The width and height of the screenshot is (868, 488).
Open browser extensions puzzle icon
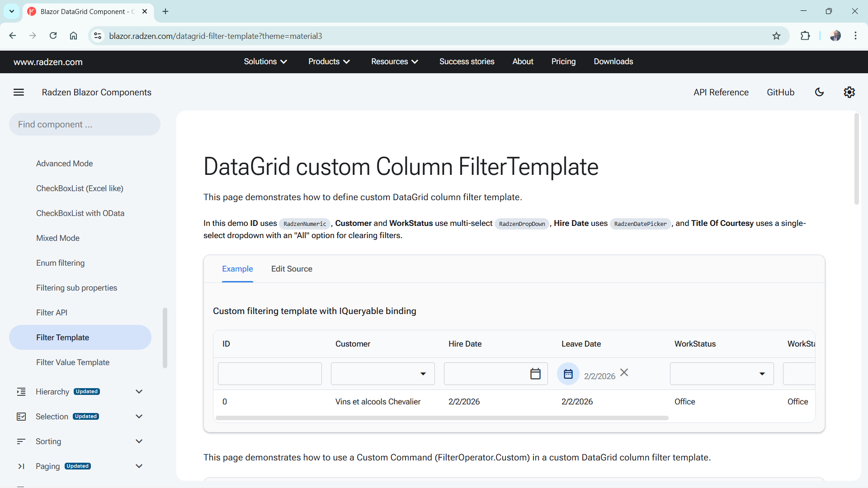point(805,36)
